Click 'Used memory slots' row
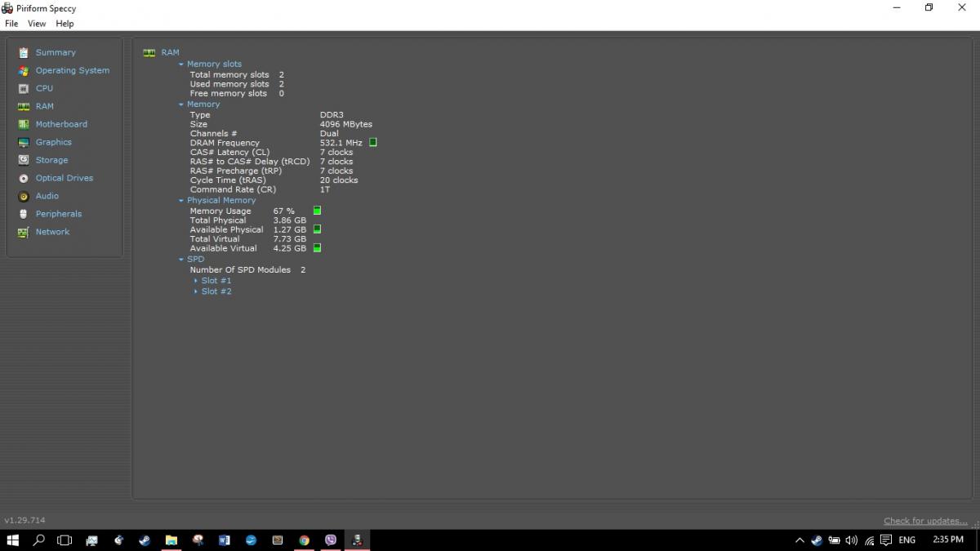The image size is (980, 551). 237,84
